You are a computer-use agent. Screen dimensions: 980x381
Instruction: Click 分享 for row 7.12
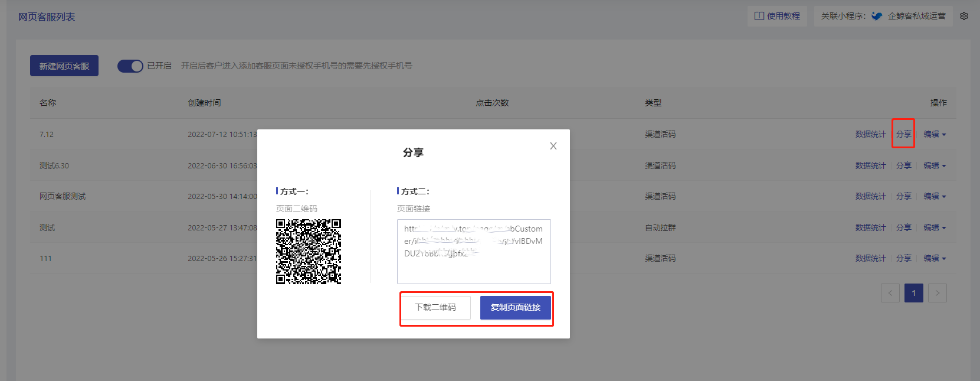(904, 134)
